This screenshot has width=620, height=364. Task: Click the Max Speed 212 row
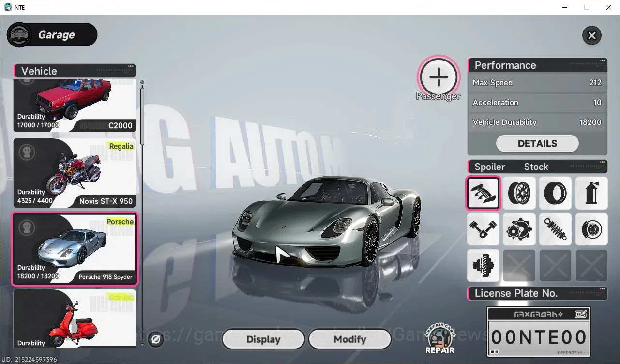537,83
